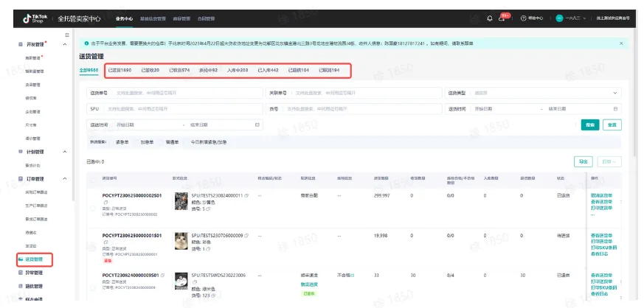Collapse the 订单管理 sidebar group chevron

64,179
